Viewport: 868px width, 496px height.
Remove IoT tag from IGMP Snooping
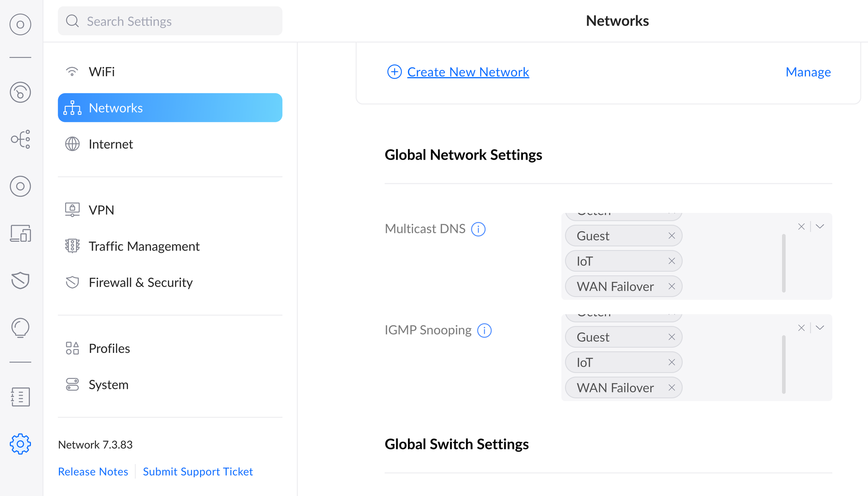click(671, 362)
